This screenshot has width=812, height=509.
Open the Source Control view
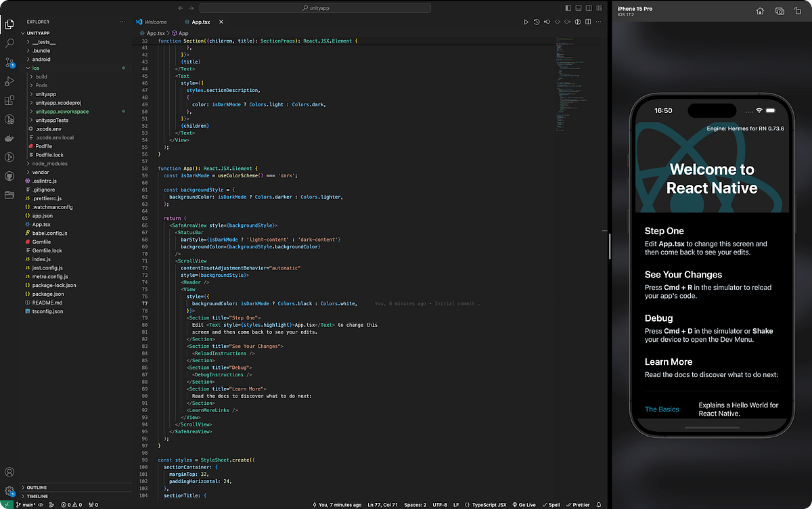point(9,62)
